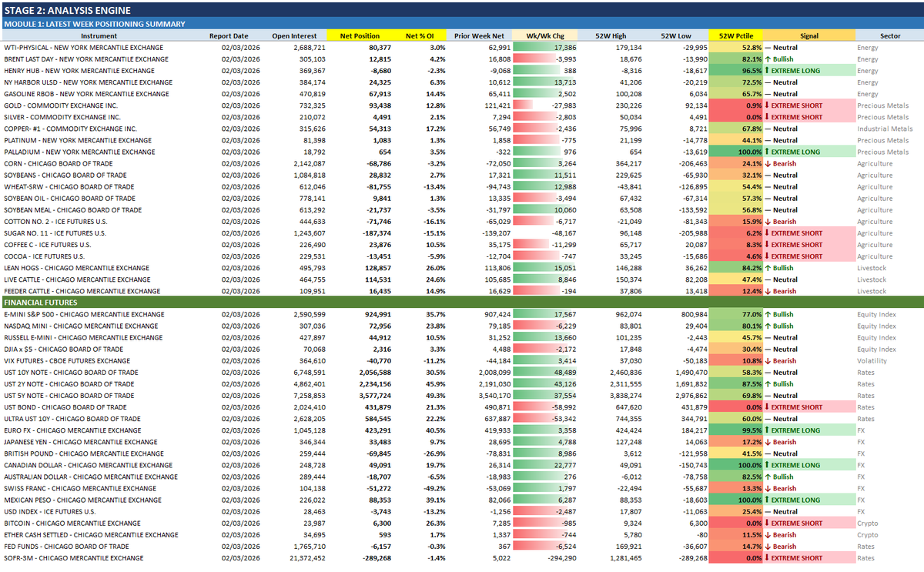Select the Report Date column header
Image resolution: width=924 pixels, height=572 pixels.
click(x=229, y=35)
